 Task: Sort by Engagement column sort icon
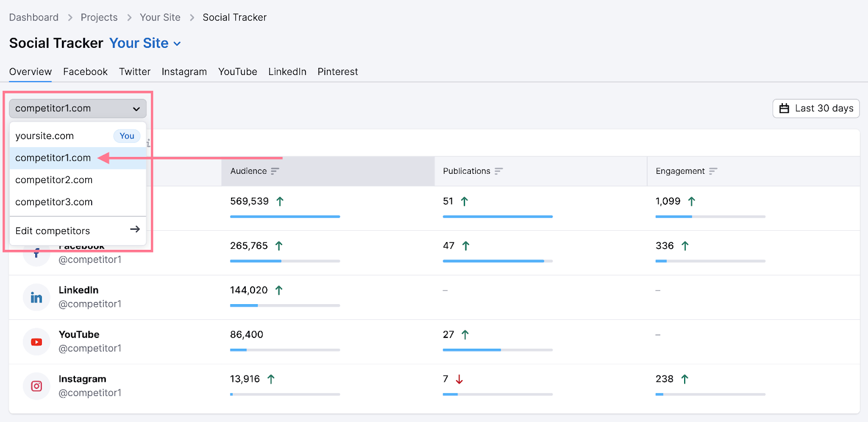point(713,171)
